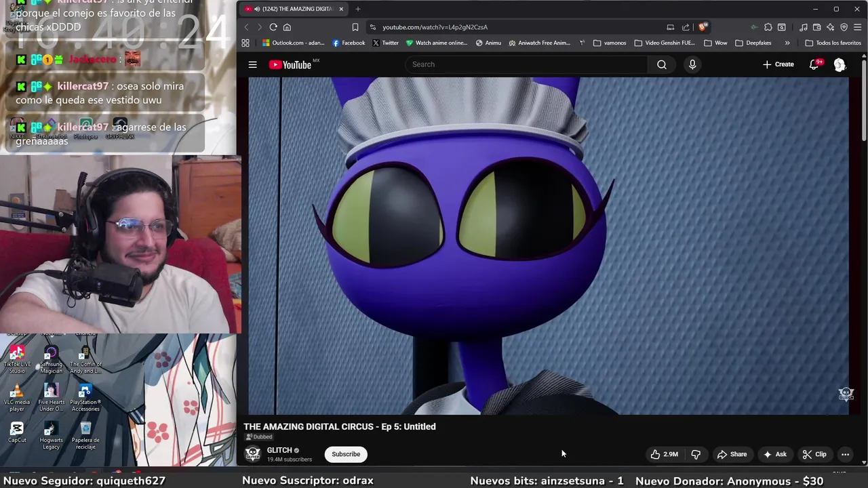Go forward in browser history
Viewport: 868px width, 488px height.
point(259,27)
